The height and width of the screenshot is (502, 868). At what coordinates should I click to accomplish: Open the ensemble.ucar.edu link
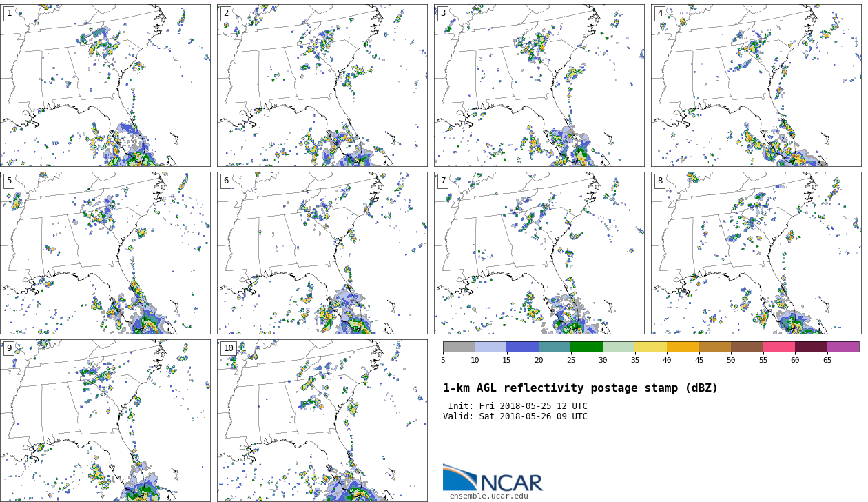tap(488, 496)
